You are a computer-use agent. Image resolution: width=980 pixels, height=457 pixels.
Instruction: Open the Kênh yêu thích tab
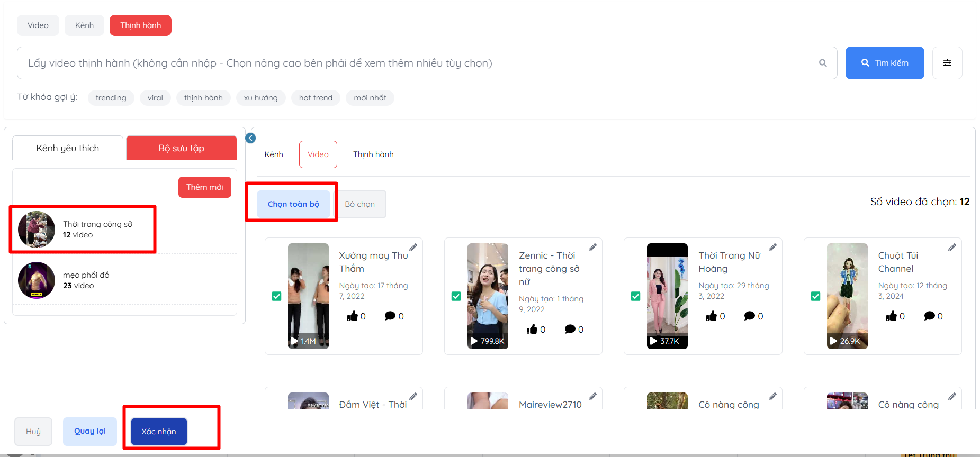68,148
